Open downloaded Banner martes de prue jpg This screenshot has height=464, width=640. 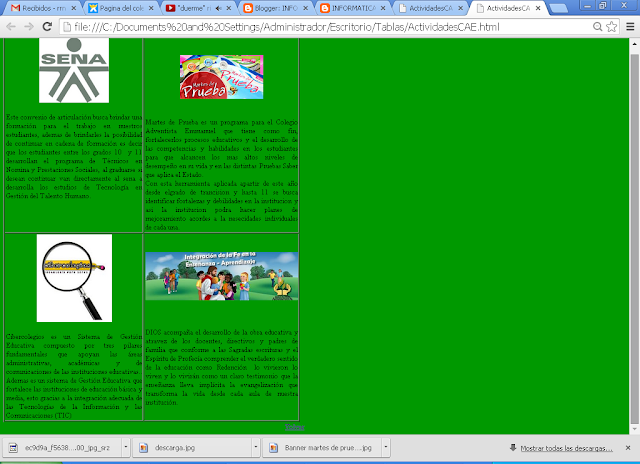point(322,448)
